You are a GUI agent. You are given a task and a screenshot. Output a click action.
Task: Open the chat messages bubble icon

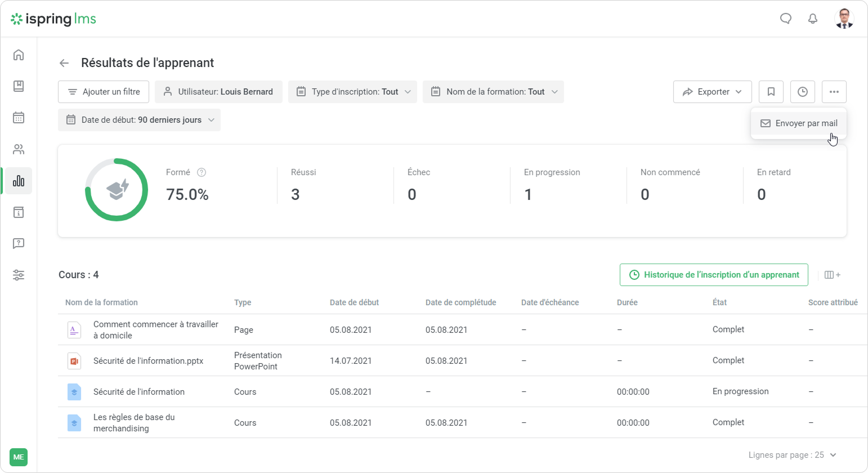click(785, 19)
